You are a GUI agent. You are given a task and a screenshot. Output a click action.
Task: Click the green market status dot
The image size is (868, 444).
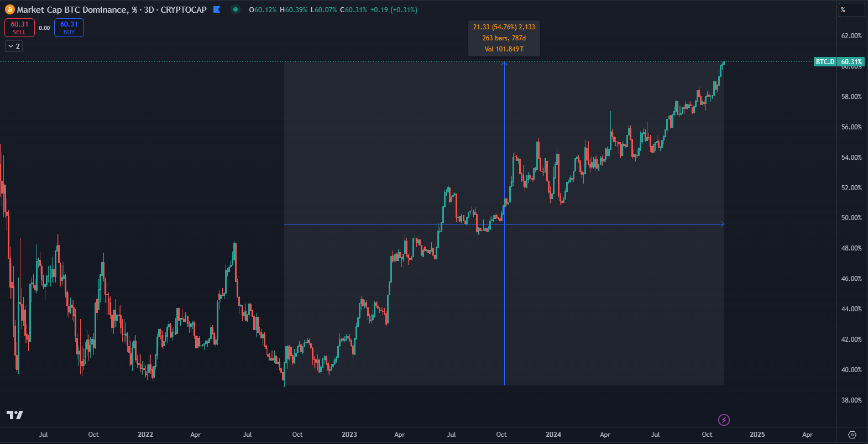pos(236,9)
